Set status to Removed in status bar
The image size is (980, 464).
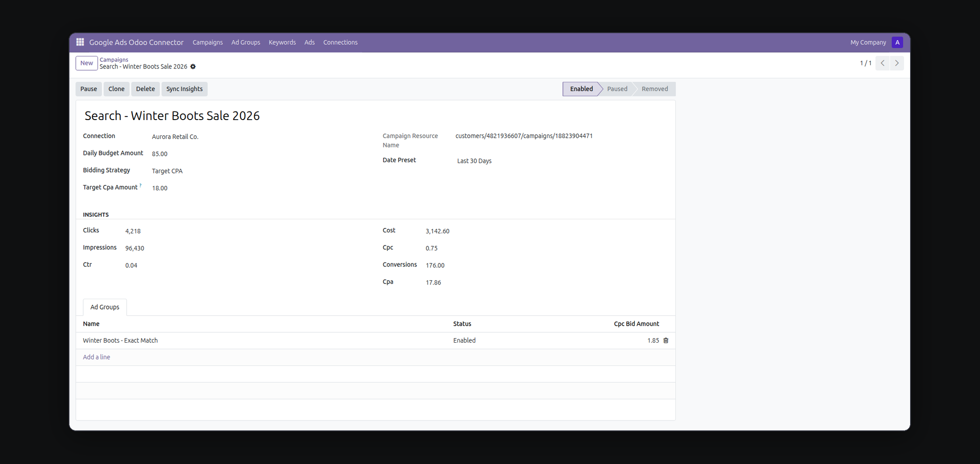[x=654, y=89]
